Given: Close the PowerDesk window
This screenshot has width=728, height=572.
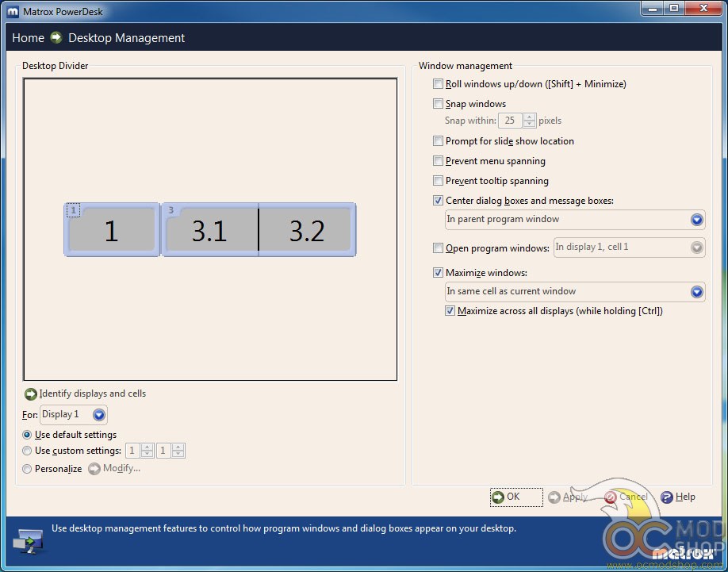Looking at the screenshot, I should click(703, 9).
